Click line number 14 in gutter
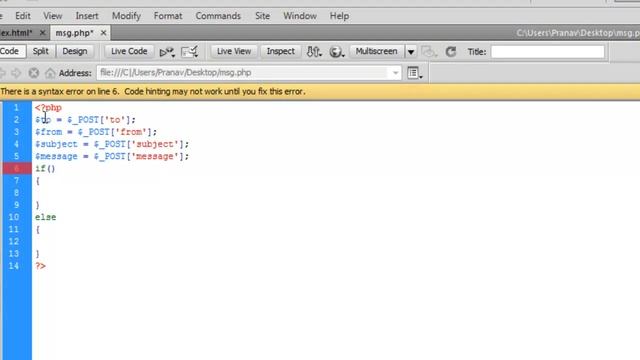640x360 pixels. (x=14, y=266)
